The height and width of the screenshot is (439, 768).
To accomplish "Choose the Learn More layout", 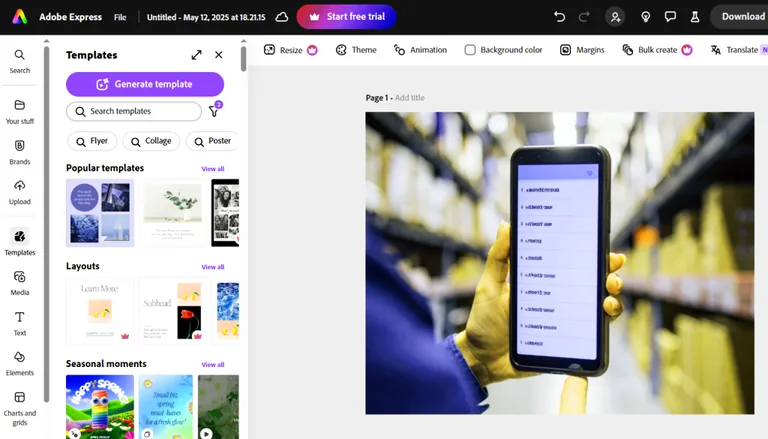I will [x=100, y=311].
